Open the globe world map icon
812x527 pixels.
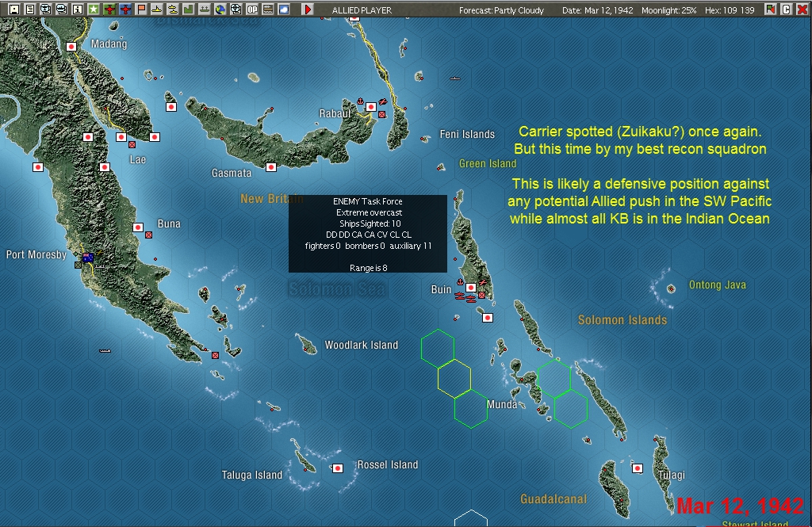click(x=220, y=10)
